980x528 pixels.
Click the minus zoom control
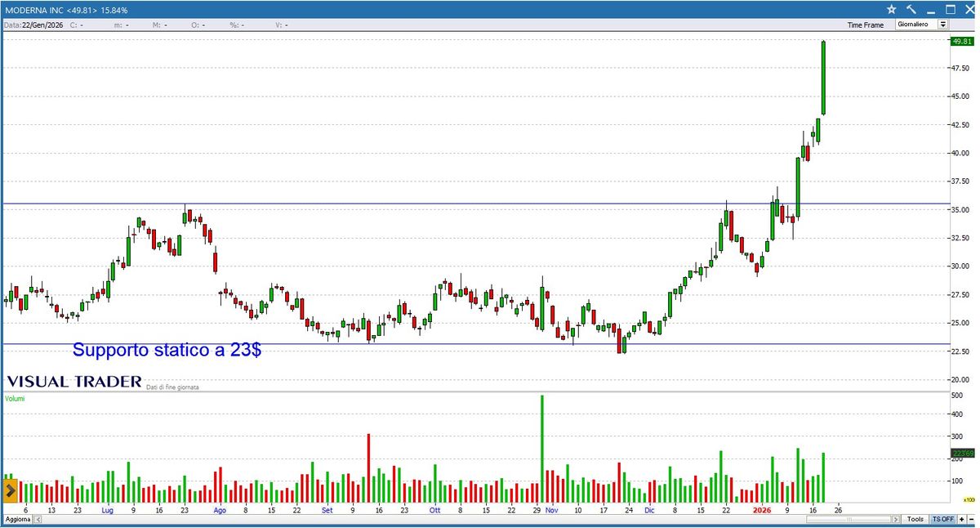(x=972, y=519)
